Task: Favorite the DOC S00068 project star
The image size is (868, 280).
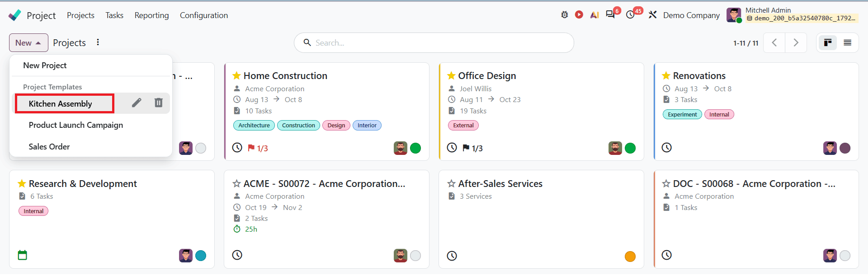Action: tap(666, 183)
